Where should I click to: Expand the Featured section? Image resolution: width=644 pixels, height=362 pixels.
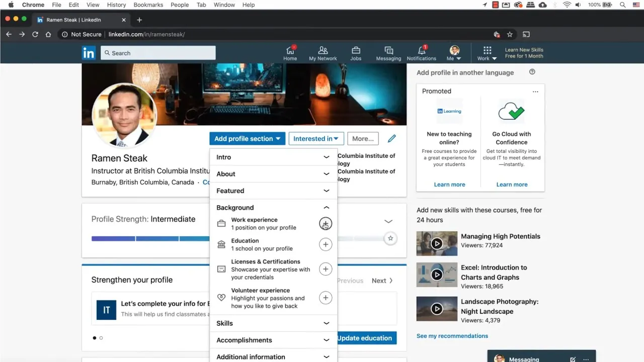[x=273, y=191]
